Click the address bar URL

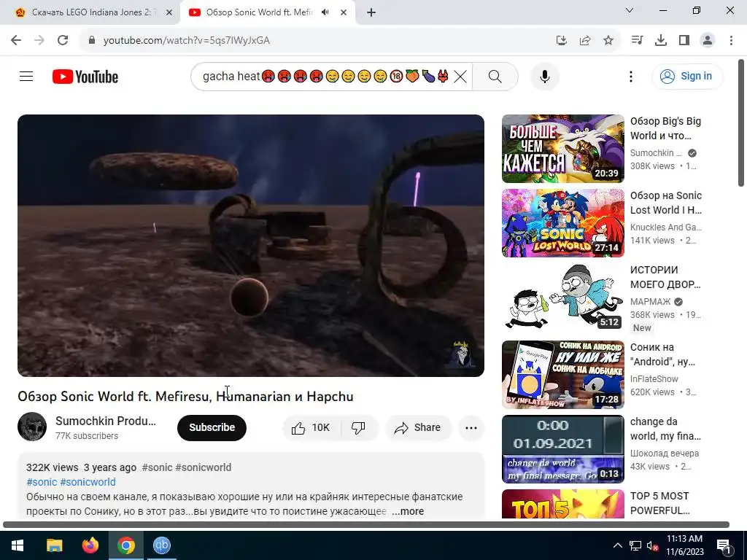187,41
